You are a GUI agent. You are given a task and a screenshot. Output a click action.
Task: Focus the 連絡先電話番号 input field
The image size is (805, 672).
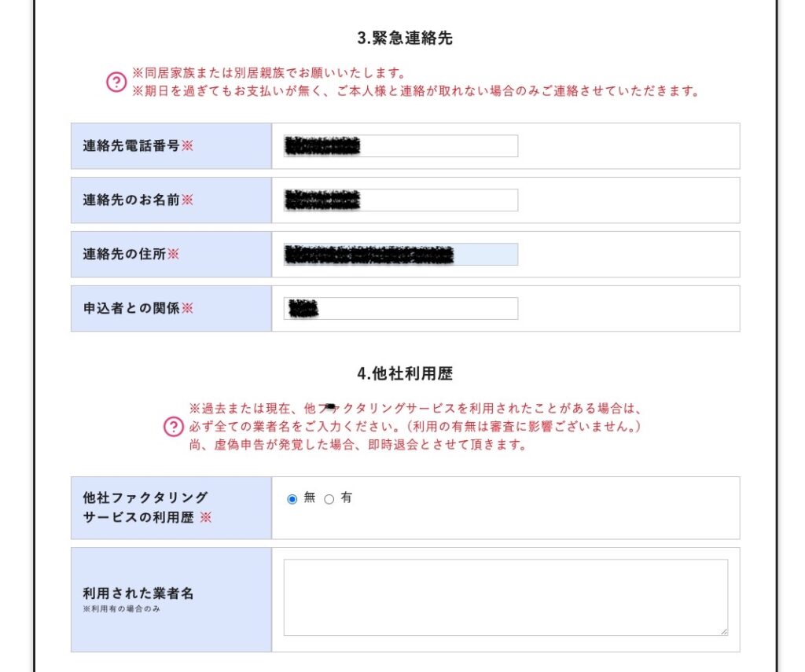400,146
